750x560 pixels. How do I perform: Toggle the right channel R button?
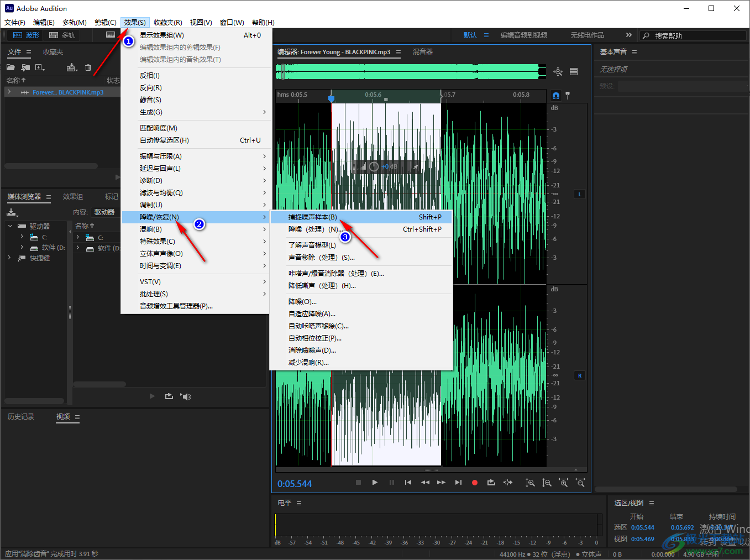(x=580, y=376)
